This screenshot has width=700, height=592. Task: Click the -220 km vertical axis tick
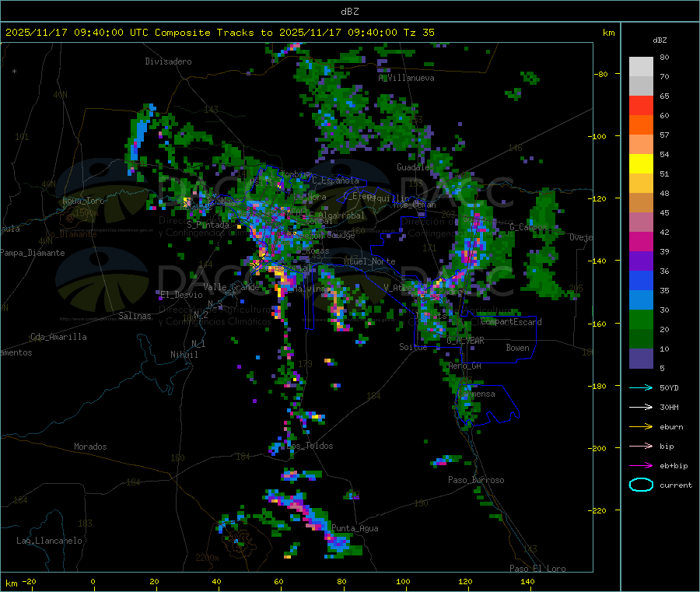[597, 510]
